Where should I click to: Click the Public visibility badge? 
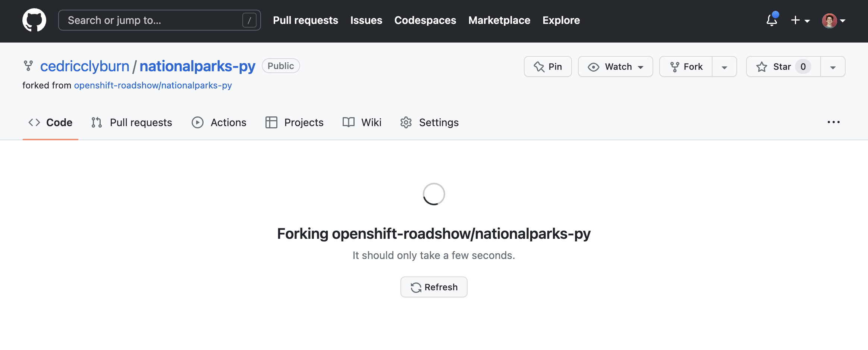(281, 66)
